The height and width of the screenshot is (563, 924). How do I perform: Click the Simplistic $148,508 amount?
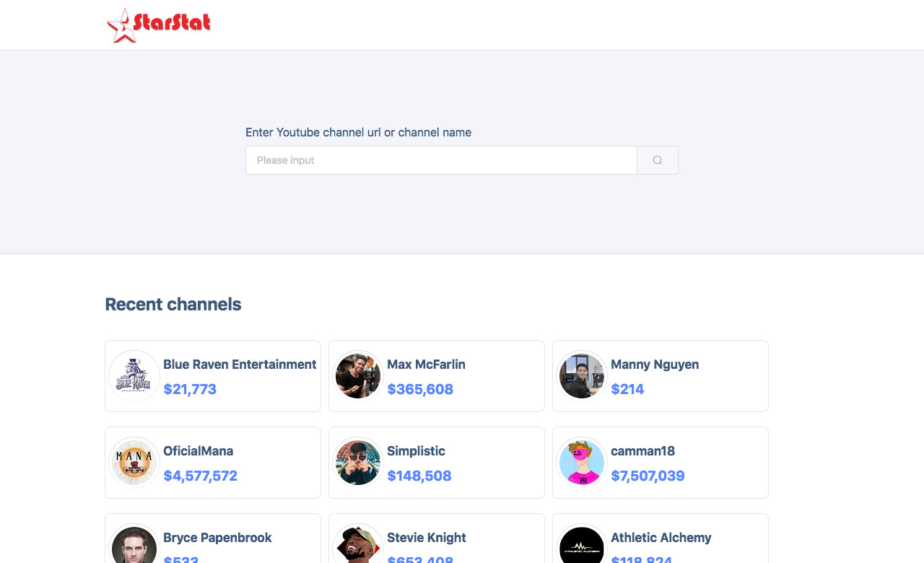coord(419,476)
